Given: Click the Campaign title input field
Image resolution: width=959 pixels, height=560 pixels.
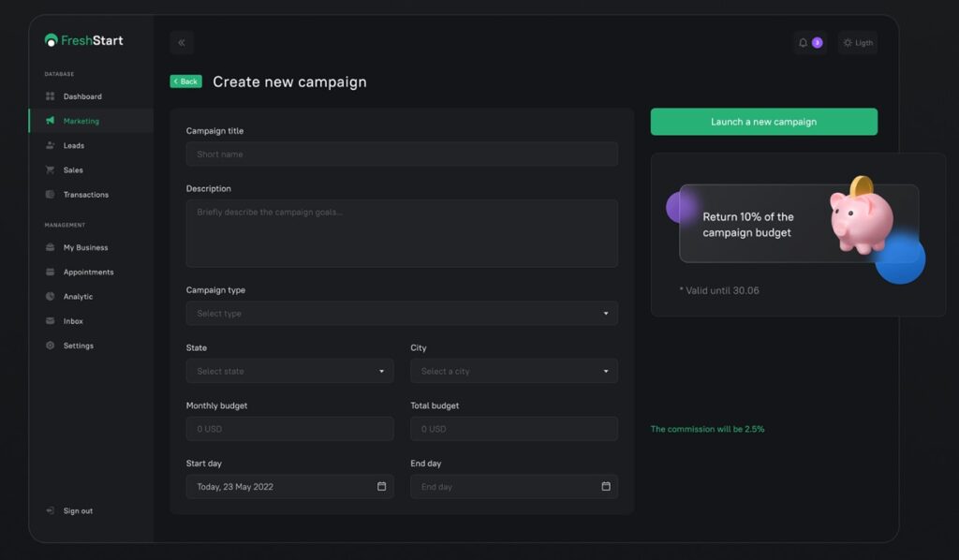Looking at the screenshot, I should click(x=402, y=155).
